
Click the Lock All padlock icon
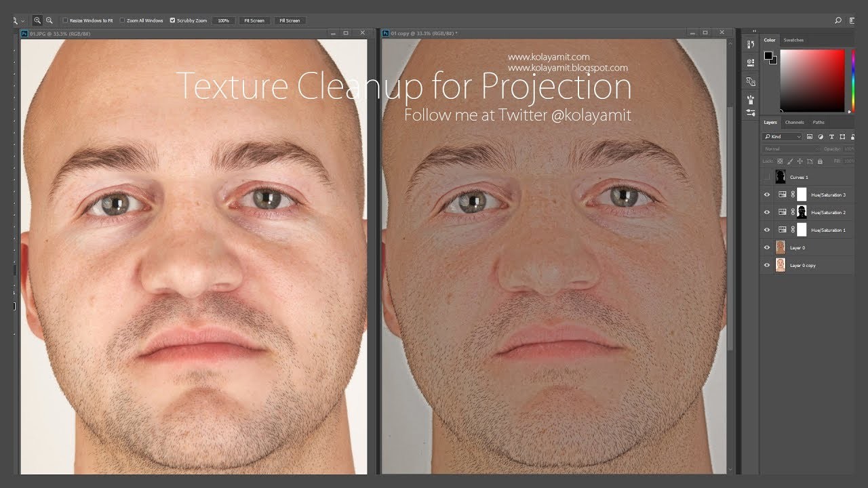point(820,161)
